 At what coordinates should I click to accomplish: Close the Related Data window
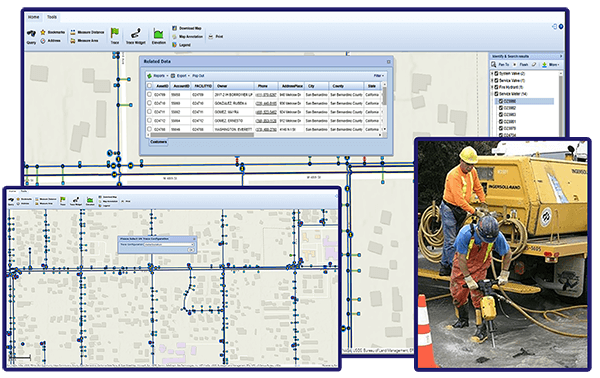(388, 62)
